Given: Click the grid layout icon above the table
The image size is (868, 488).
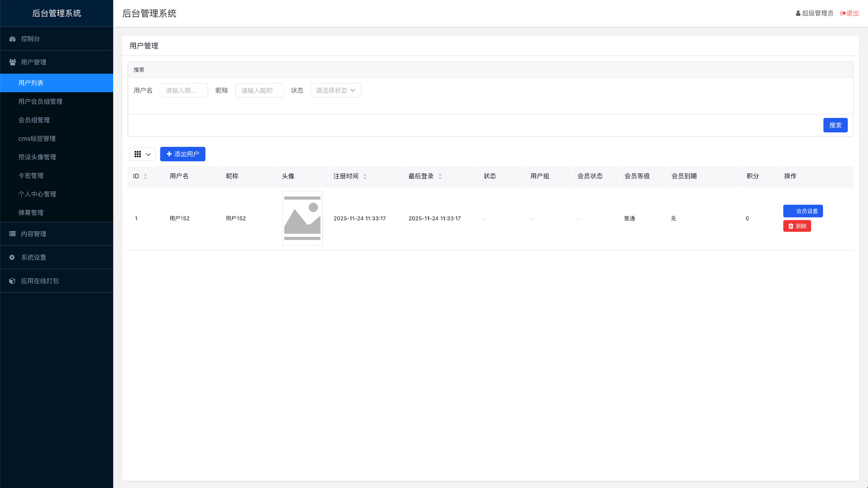Looking at the screenshot, I should tap(138, 154).
